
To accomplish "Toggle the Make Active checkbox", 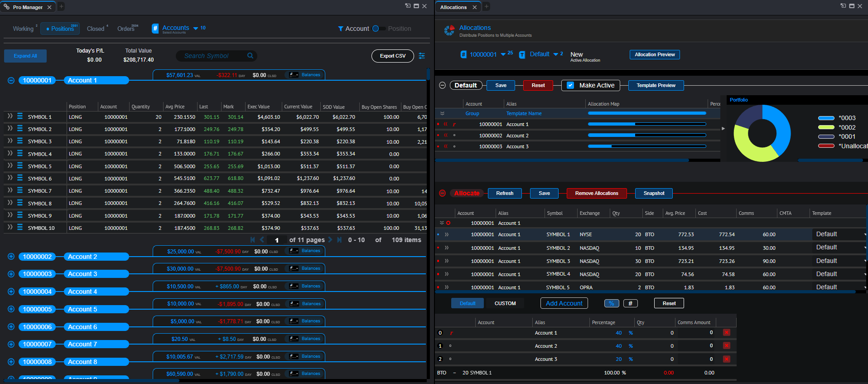I will click(x=570, y=85).
